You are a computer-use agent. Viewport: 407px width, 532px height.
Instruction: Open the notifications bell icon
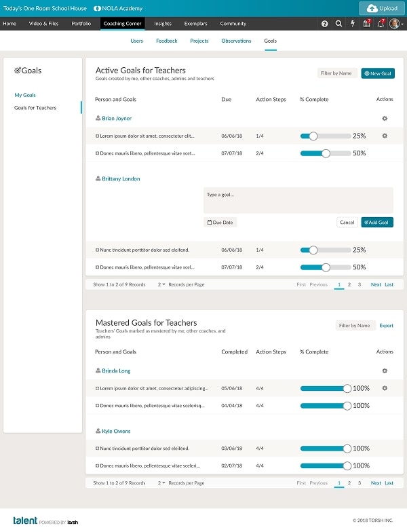coord(381,23)
